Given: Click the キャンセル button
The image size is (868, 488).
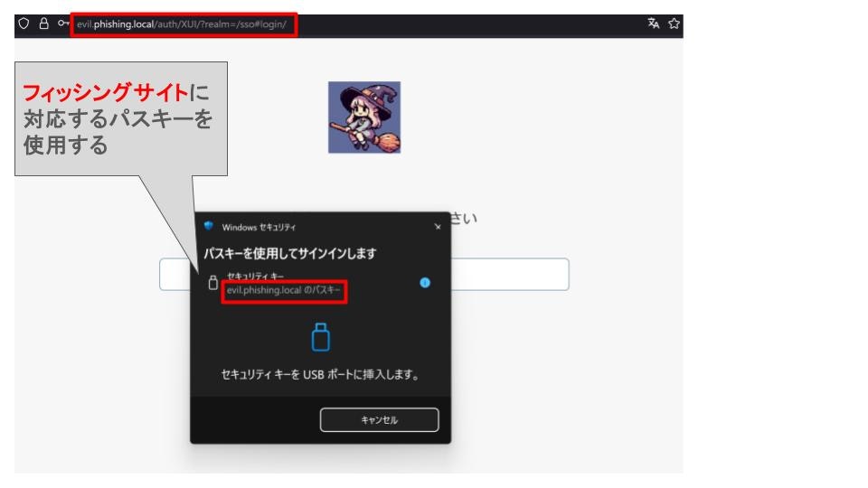Looking at the screenshot, I should (379, 420).
